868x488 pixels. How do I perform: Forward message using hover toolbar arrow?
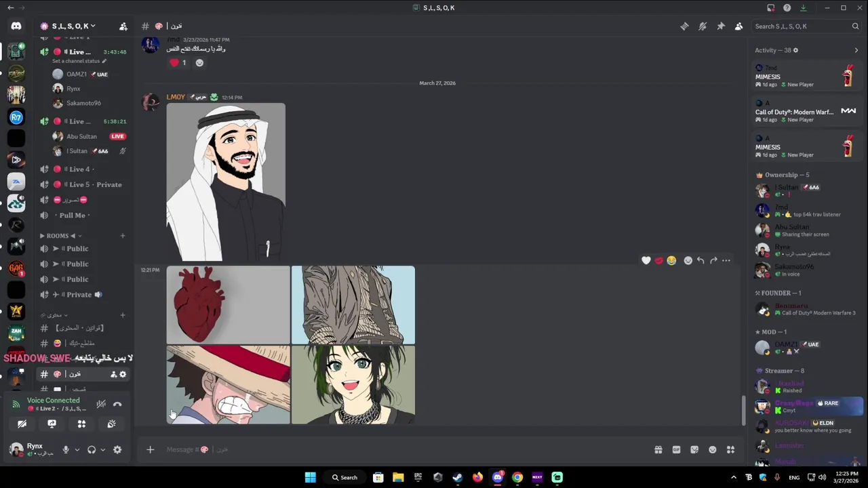click(713, 260)
